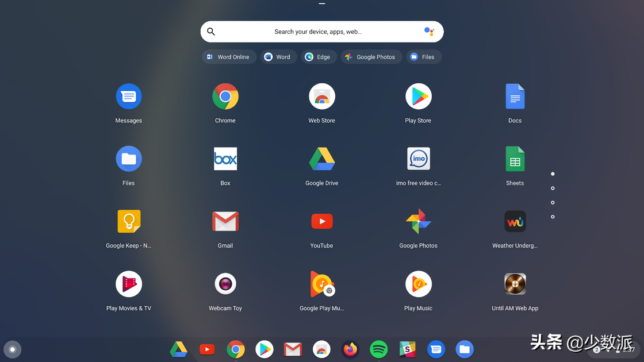This screenshot has width=644, height=362.
Task: Open the Play Store app
Action: tap(418, 96)
